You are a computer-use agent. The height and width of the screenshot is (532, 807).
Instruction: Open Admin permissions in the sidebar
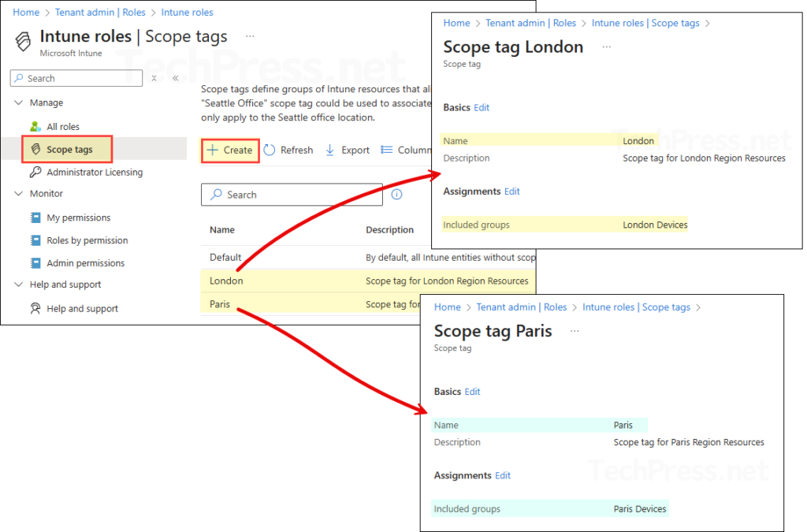click(85, 263)
